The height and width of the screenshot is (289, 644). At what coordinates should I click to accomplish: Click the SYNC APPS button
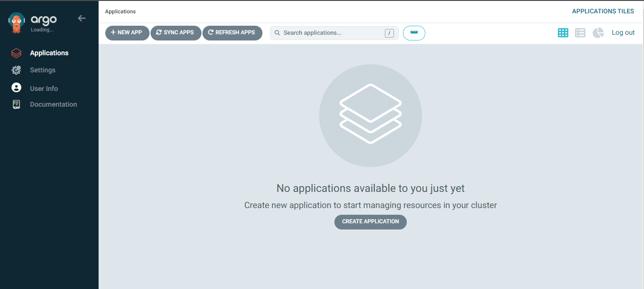click(176, 33)
